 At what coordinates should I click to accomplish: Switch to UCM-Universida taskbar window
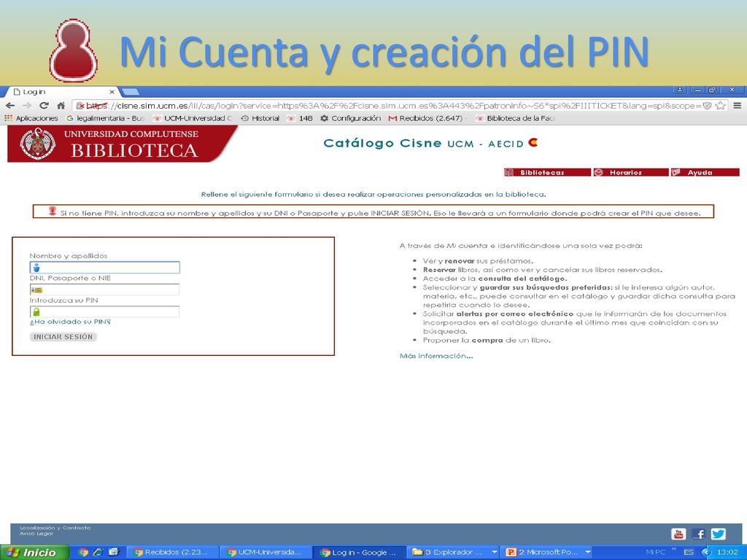tap(265, 553)
